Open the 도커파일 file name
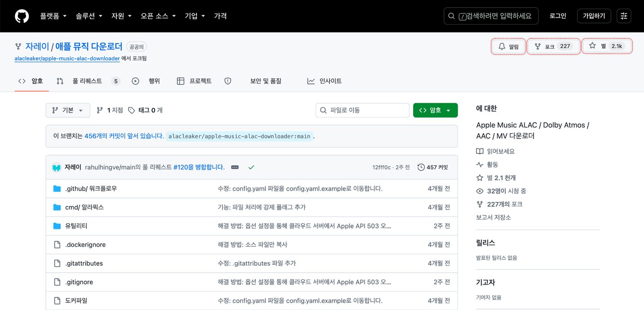Viewport: 644px width, 310px height. pyautogui.click(x=76, y=301)
